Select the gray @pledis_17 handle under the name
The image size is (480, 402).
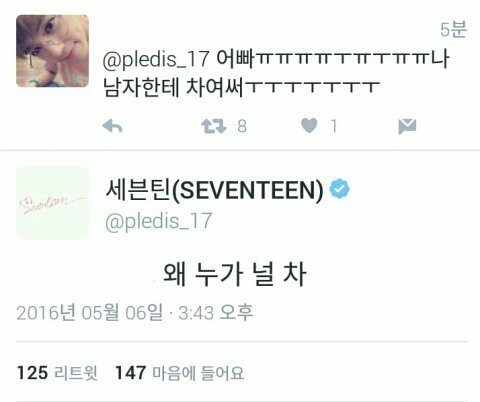pyautogui.click(x=159, y=221)
